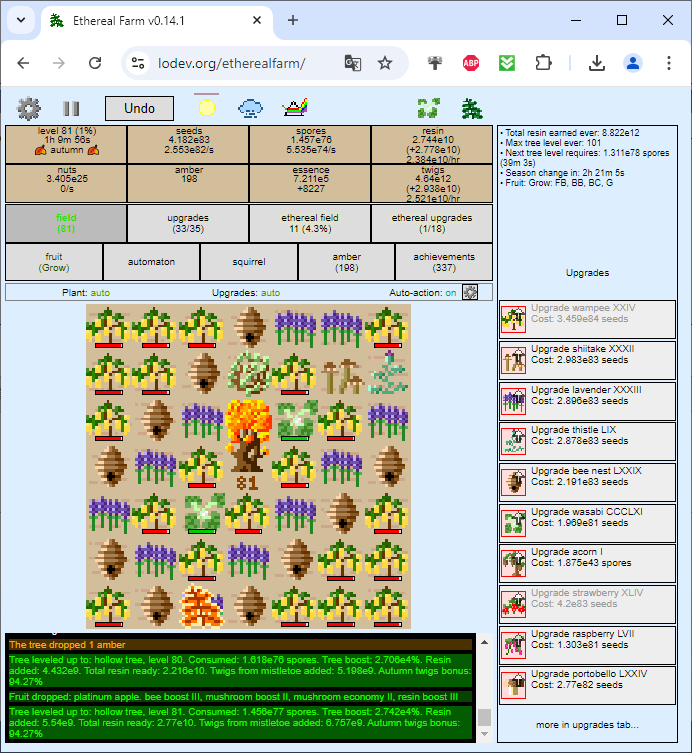The height and width of the screenshot is (753, 692).
Task: Open Chrome three-dot menu
Action: 668,63
